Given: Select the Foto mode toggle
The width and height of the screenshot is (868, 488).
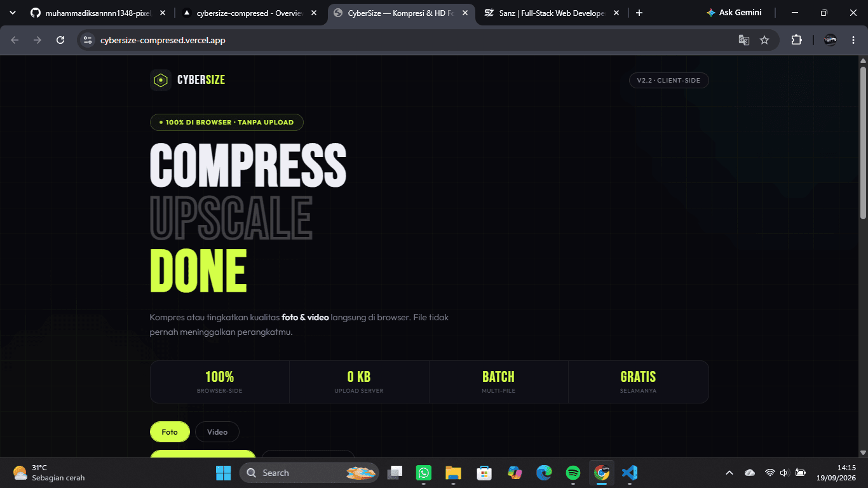Looking at the screenshot, I should coord(170,432).
